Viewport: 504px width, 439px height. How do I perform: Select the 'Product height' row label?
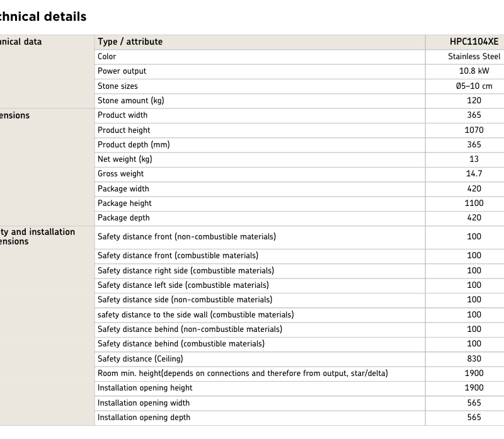123,130
